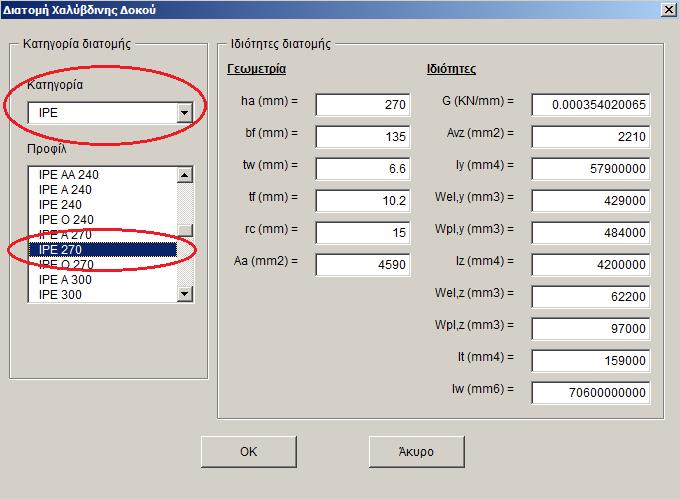Screen dimensions: 680x499
Task: Select IPE A 240 in the profile list
Action: click(x=103, y=190)
